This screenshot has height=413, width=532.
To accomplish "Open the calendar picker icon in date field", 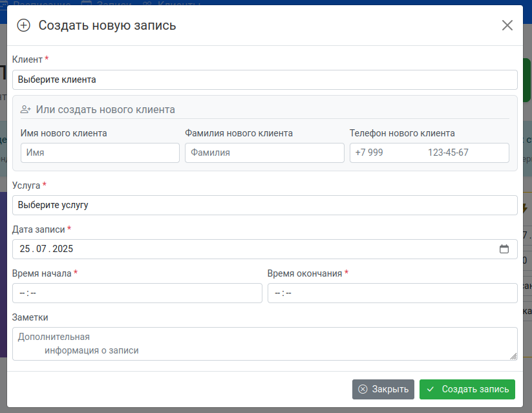I will pos(504,249).
